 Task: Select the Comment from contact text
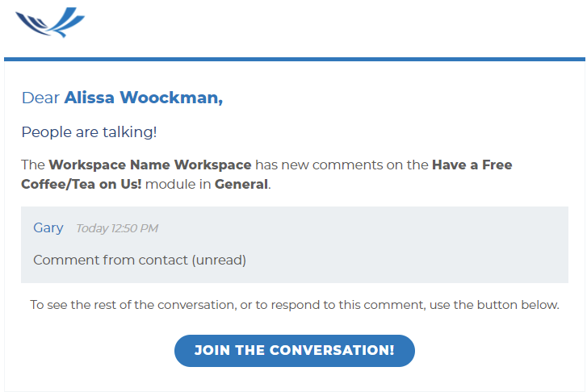coord(111,260)
